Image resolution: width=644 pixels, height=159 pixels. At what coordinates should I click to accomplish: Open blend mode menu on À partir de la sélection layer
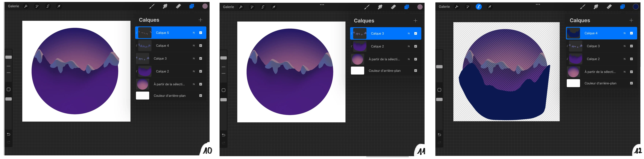coord(194,84)
